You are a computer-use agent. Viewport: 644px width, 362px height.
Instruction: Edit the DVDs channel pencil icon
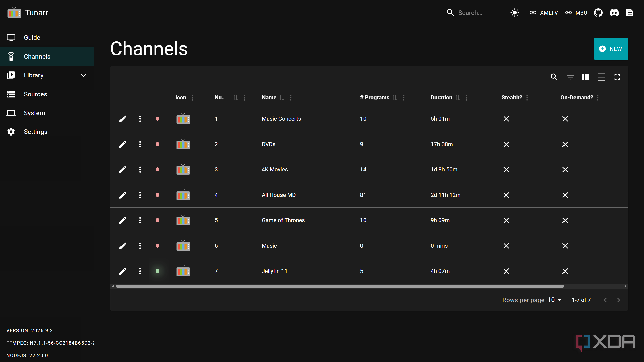(x=123, y=144)
